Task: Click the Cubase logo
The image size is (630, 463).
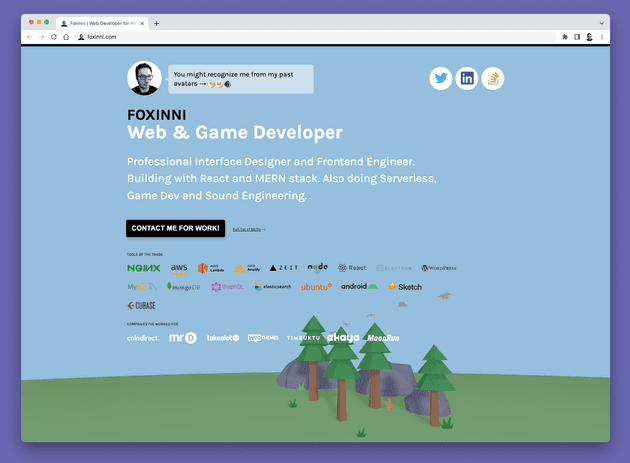Action: click(141, 305)
